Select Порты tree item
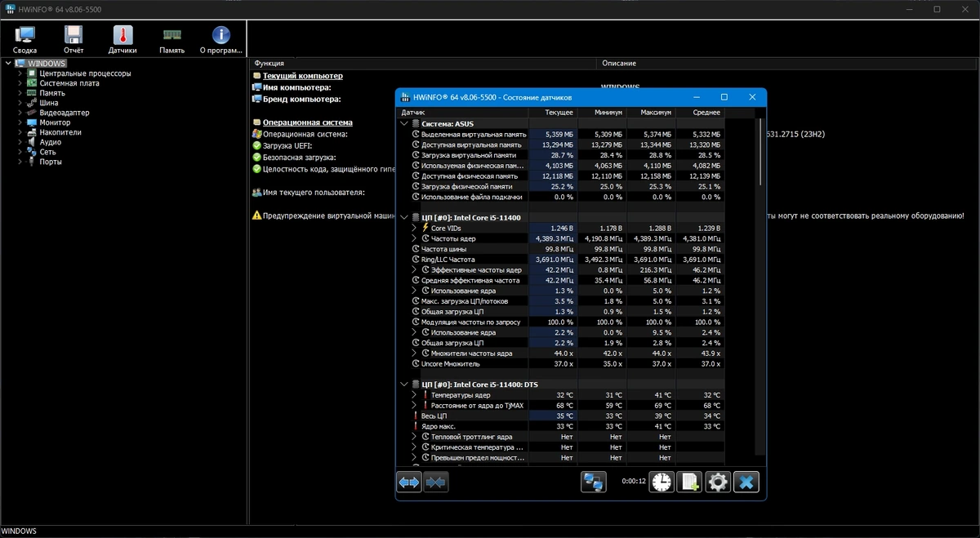Viewport: 980px width, 538px height. (51, 162)
